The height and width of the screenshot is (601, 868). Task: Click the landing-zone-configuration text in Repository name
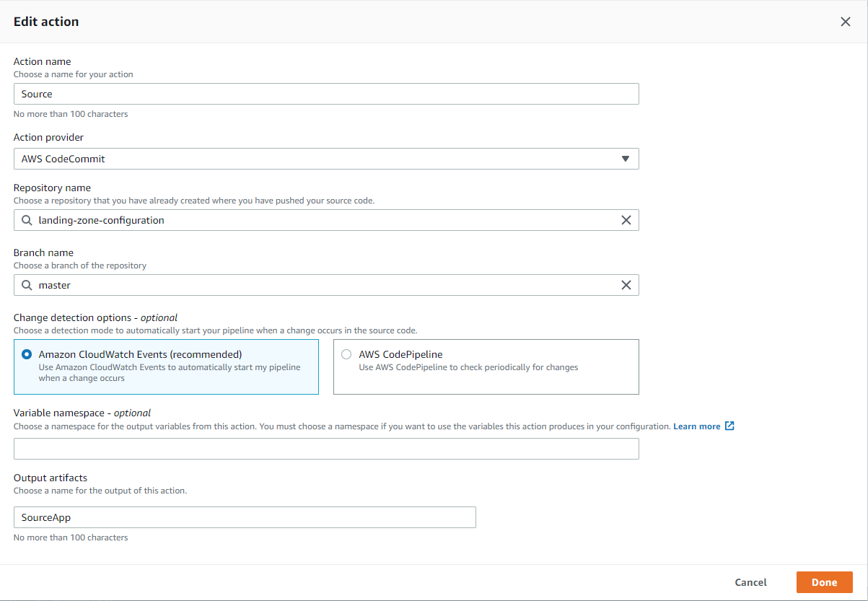coord(101,220)
